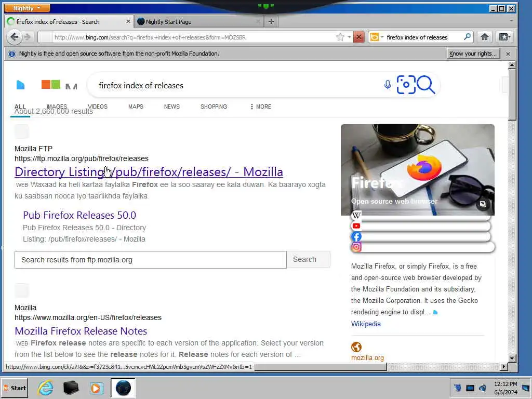This screenshot has width=532, height=399.
Task: Click the Mozilla FTP site name
Action: [34, 149]
